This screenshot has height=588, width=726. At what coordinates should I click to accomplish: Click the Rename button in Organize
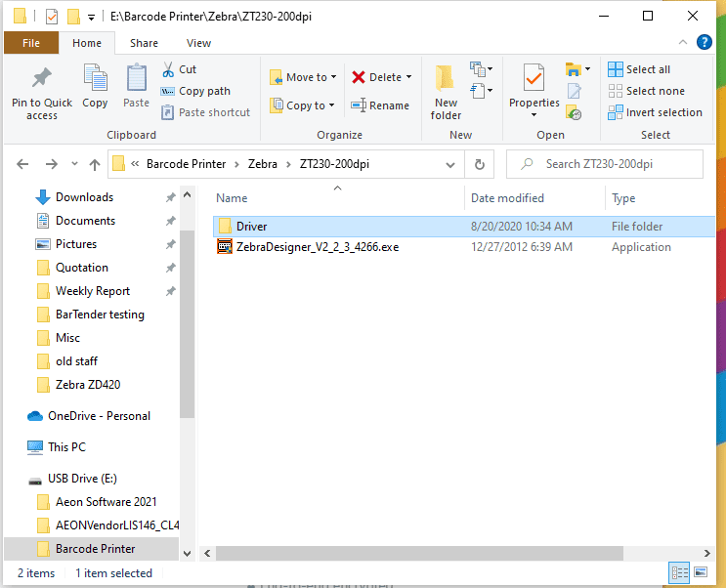click(380, 105)
